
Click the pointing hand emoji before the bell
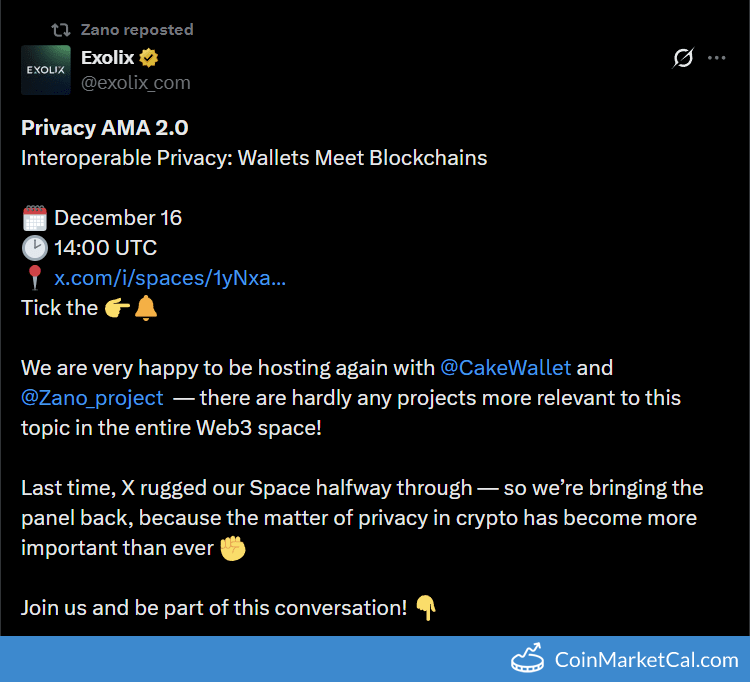tap(117, 308)
